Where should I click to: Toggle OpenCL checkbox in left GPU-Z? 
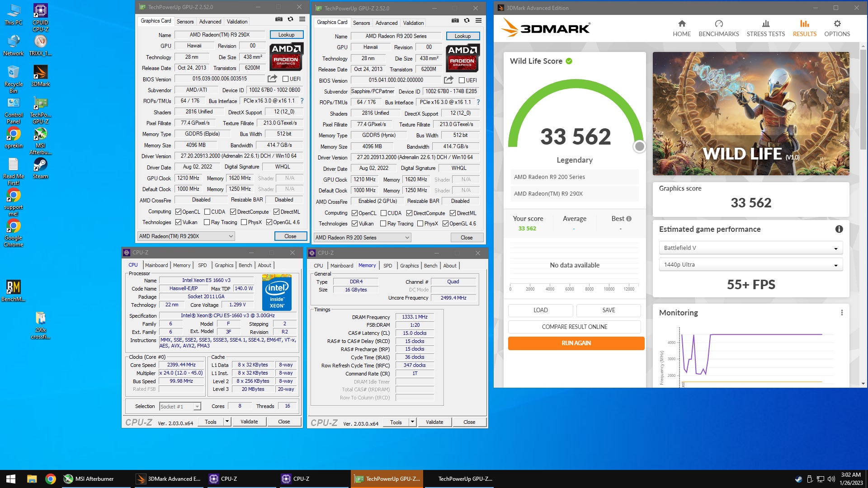179,212
